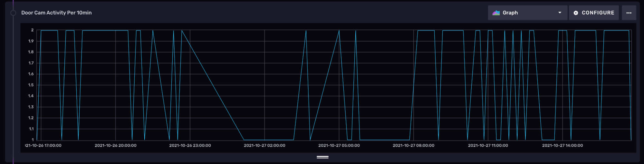Screen dimensions: 644x164
Task: Click the 2021-10-26 20:00:00 axis label
Action: (x=115, y=146)
